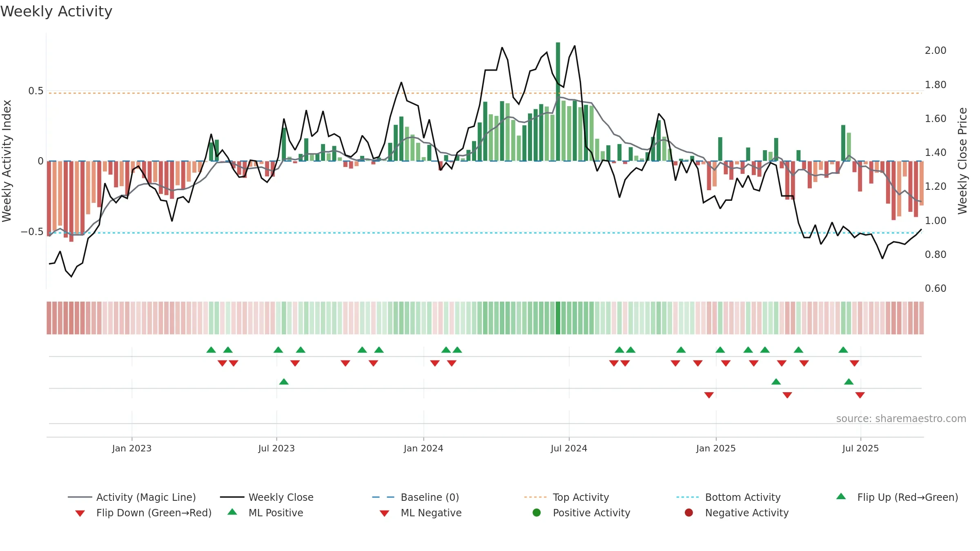Select the Jan 2024 axis label
980x551 pixels.
coord(423,448)
